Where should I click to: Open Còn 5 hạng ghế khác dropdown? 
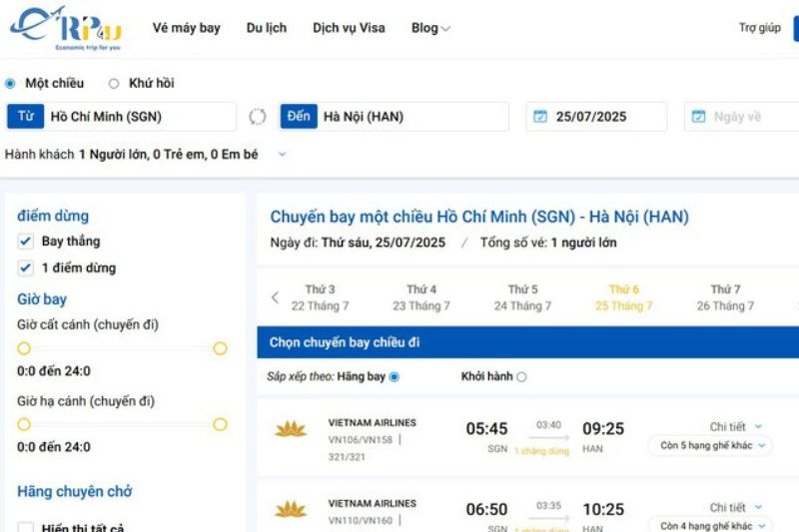coord(710,445)
